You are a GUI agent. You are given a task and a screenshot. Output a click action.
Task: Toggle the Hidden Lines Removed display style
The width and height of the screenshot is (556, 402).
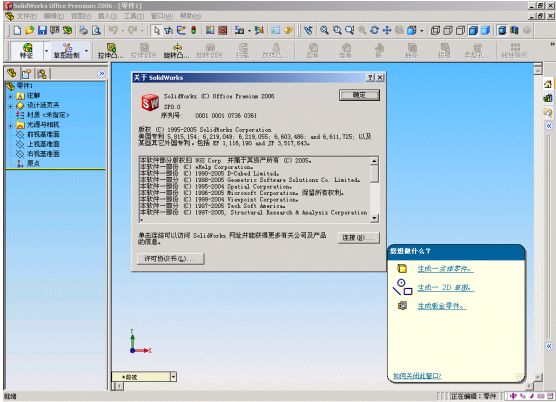coord(461,30)
